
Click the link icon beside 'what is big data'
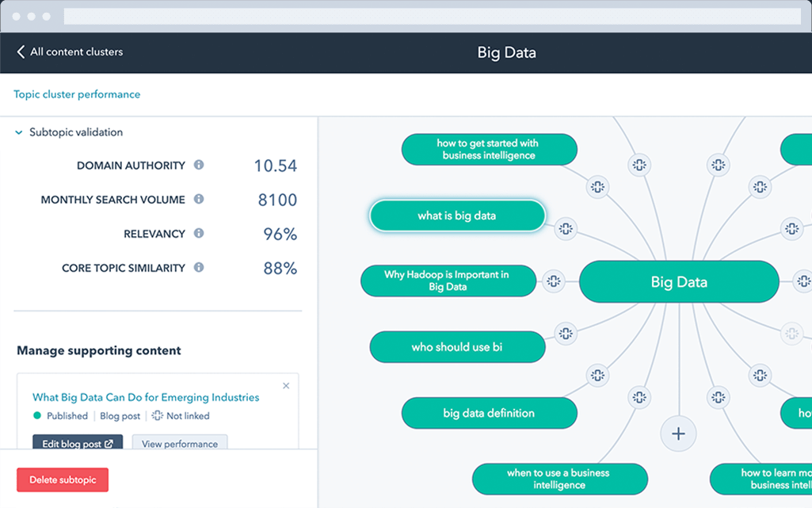pos(565,228)
